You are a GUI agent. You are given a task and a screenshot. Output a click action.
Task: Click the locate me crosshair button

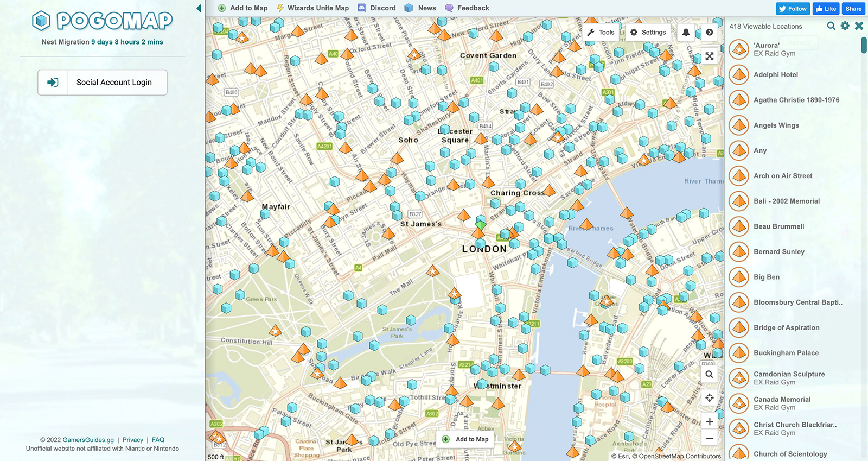point(710,398)
